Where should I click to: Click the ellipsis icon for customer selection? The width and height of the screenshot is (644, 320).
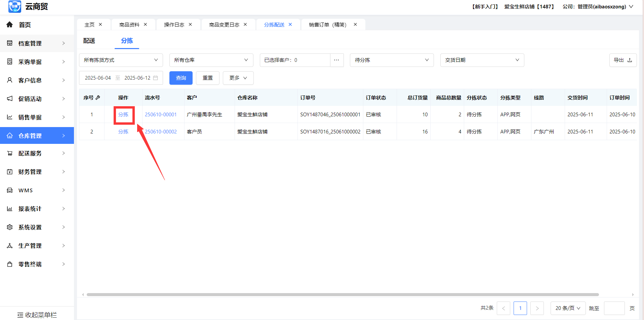pos(336,60)
